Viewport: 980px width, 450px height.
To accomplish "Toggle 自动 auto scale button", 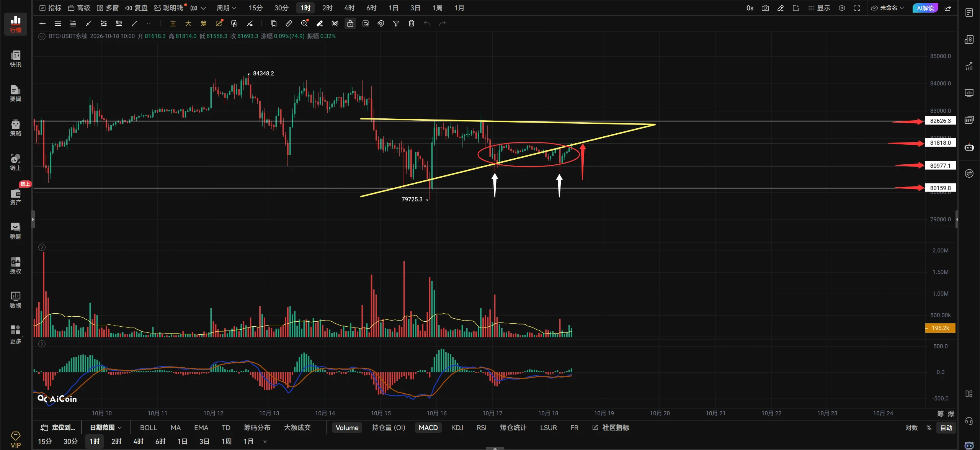I will click(x=946, y=427).
